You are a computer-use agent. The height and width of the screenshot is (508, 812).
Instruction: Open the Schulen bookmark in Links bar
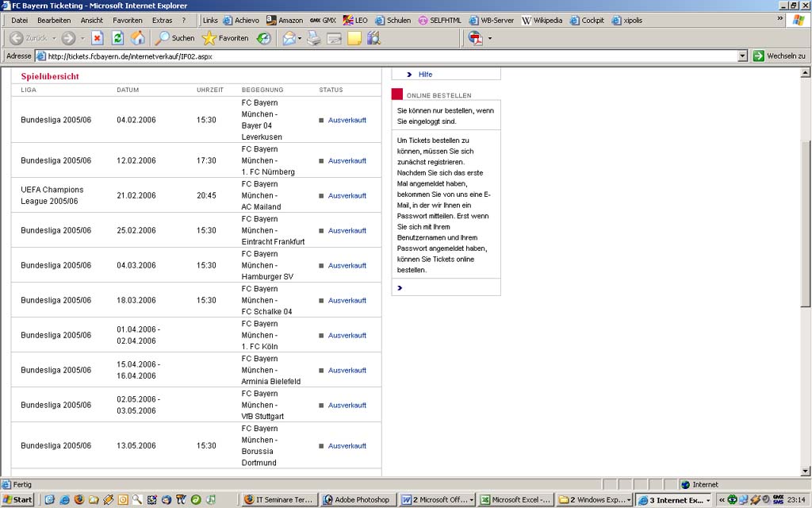(393, 20)
